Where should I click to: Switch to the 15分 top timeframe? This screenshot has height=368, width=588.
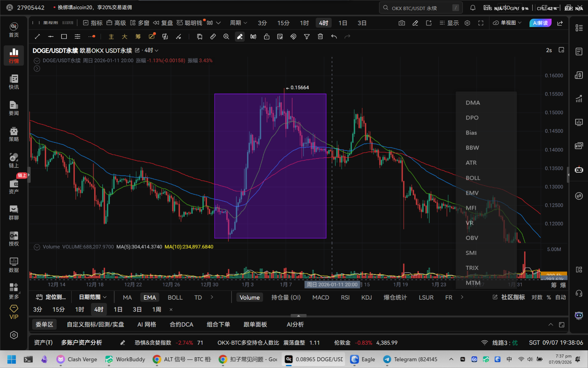tap(283, 23)
